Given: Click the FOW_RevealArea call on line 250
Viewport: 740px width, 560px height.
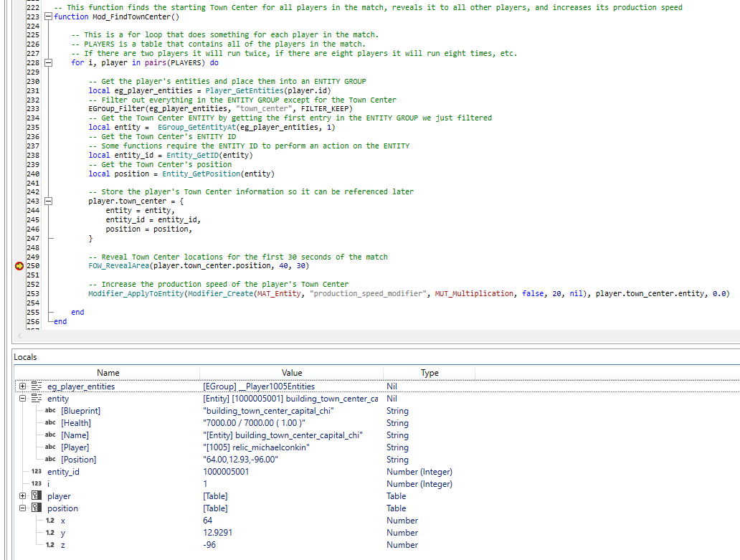Looking at the screenshot, I should [x=119, y=266].
